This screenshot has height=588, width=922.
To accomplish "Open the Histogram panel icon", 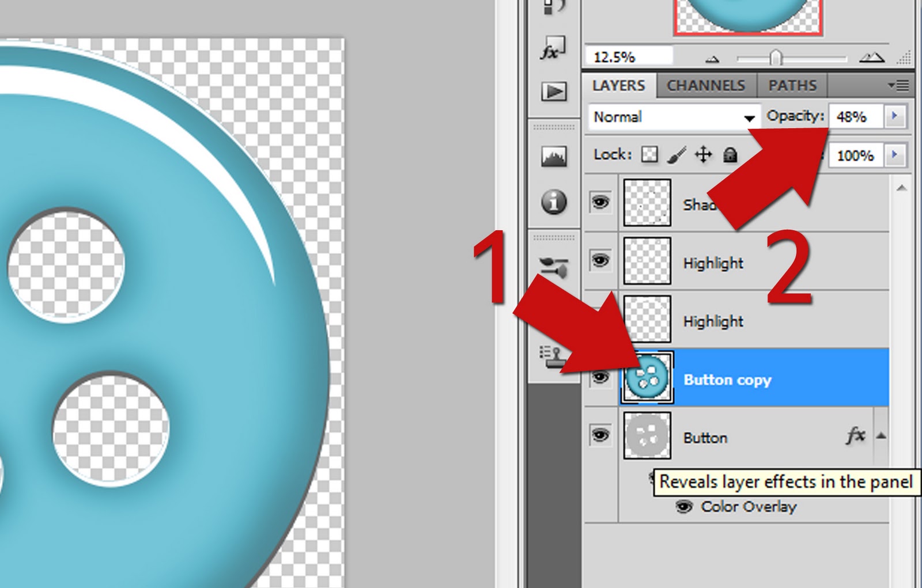I will (x=554, y=155).
